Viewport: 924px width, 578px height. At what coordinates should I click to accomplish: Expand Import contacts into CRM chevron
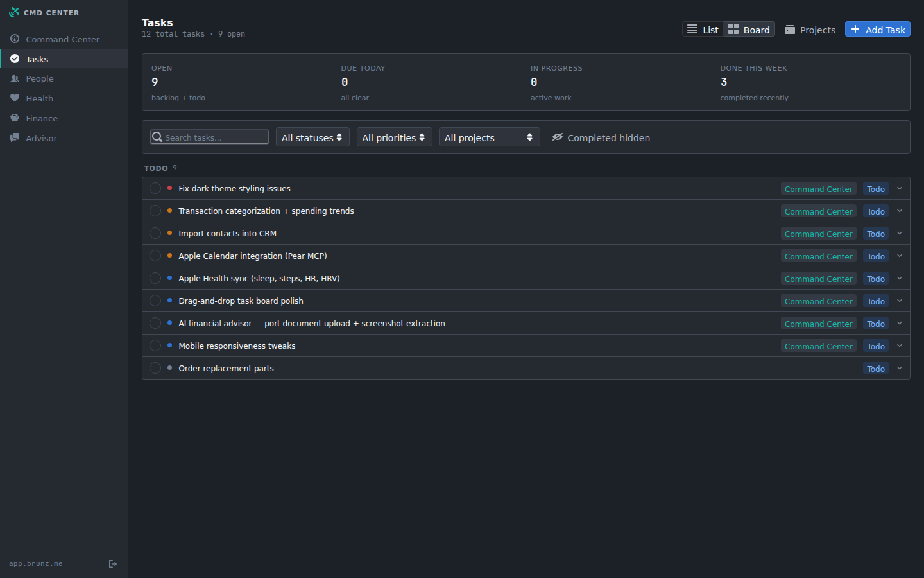coord(900,233)
